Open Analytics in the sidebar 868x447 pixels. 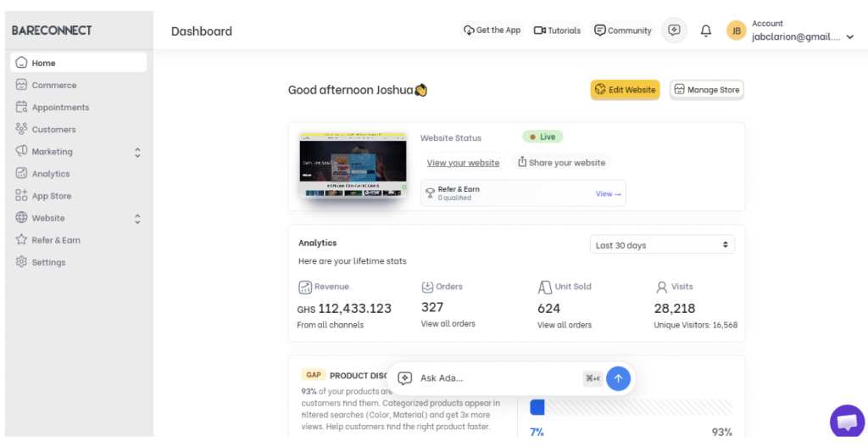50,174
